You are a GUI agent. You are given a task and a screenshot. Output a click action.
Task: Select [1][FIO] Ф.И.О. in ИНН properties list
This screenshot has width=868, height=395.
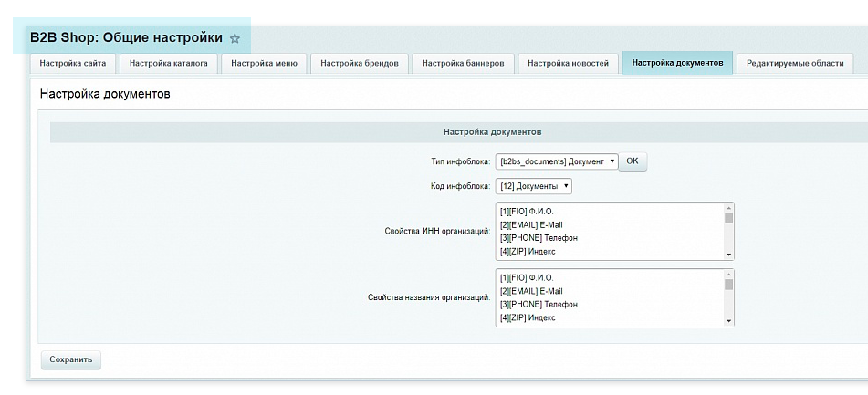click(611, 212)
